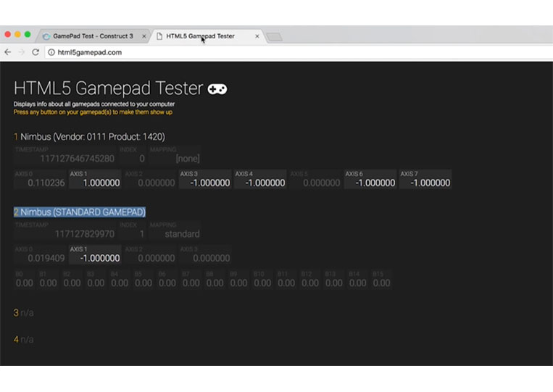Screen dimensions: 553x392
Task: Click the B9 button value cell
Action: click(x=238, y=280)
